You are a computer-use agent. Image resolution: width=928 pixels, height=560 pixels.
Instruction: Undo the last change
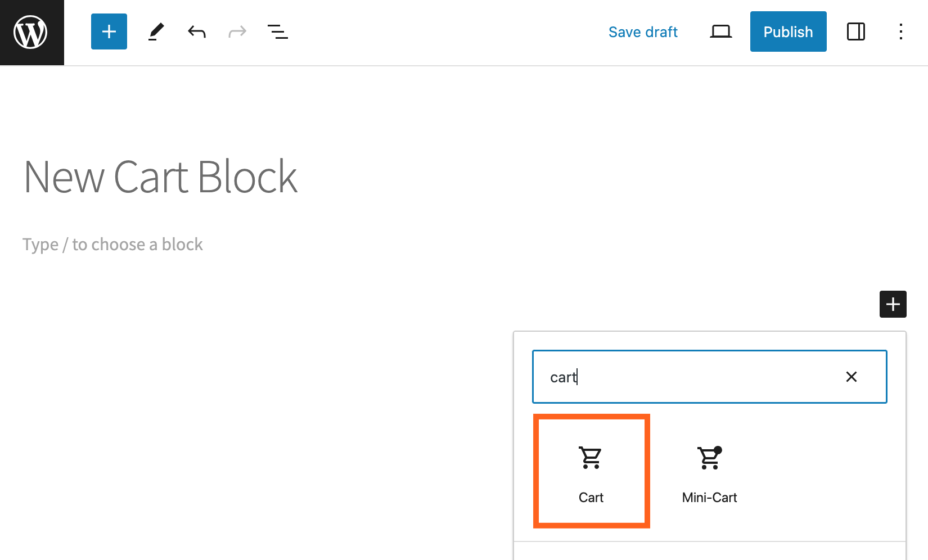pyautogui.click(x=196, y=31)
